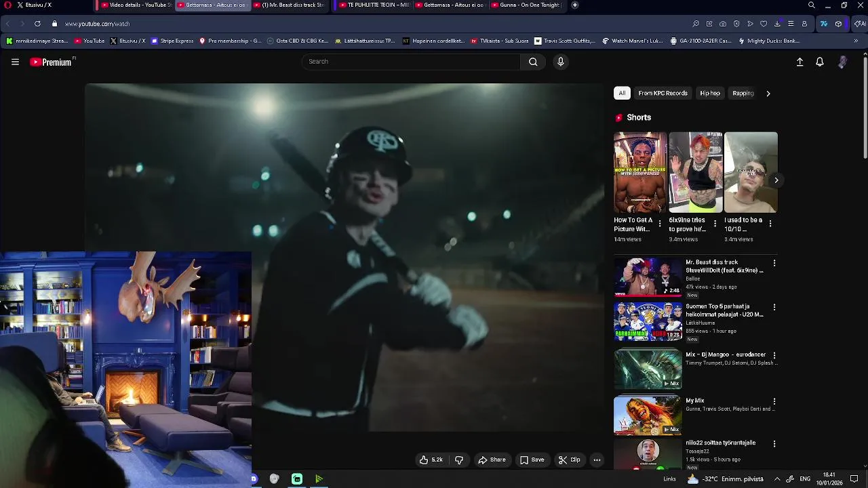Image resolution: width=868 pixels, height=488 pixels.
Task: Open options menu for 'Suomen Top 5' video
Action: 774,307
